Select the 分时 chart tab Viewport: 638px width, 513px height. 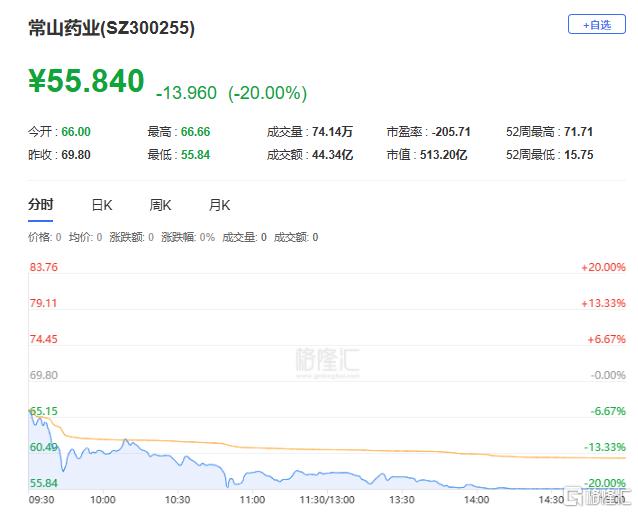tap(40, 205)
